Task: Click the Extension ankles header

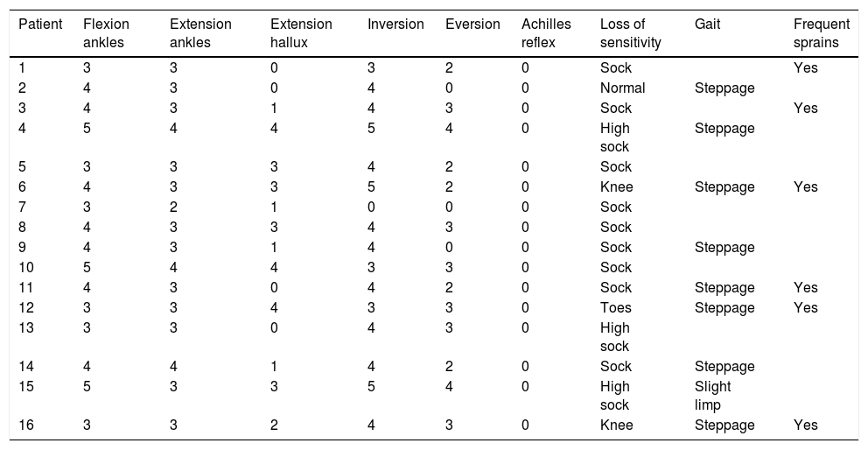Action: click(200, 33)
